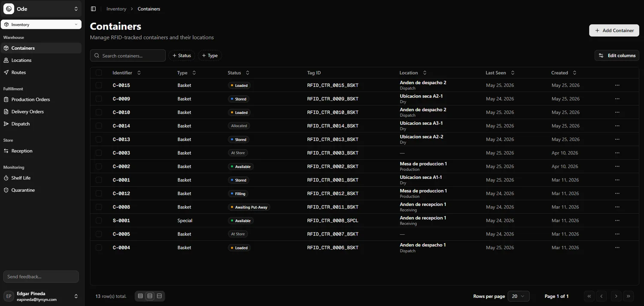644x306 pixels.
Task: Go to last page arrow
Action: point(629,296)
